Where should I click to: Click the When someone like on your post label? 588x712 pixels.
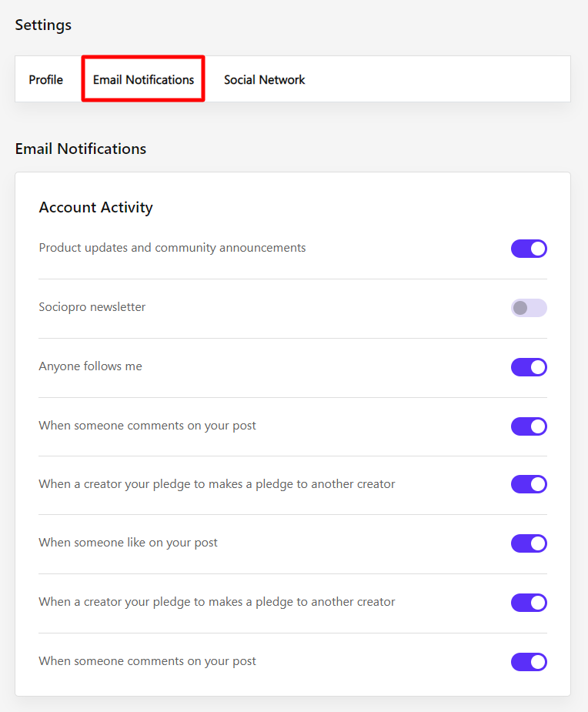pyautogui.click(x=129, y=543)
